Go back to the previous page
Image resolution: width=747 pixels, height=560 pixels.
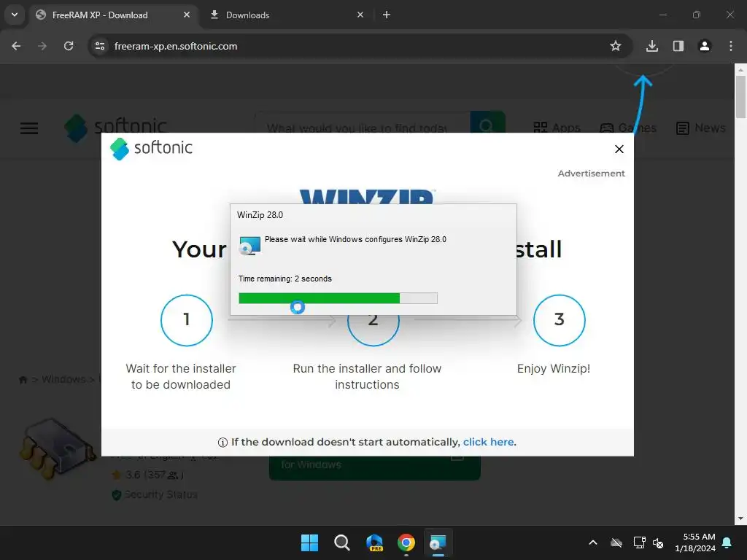16,46
